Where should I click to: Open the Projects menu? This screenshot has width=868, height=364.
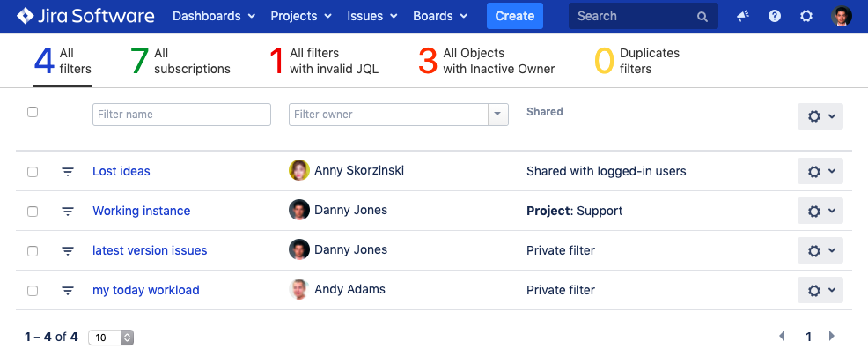pos(301,16)
